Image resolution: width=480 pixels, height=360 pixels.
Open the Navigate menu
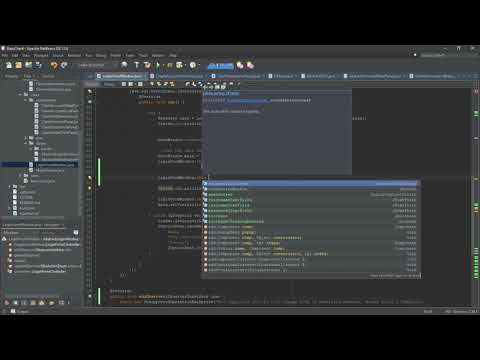[41, 55]
